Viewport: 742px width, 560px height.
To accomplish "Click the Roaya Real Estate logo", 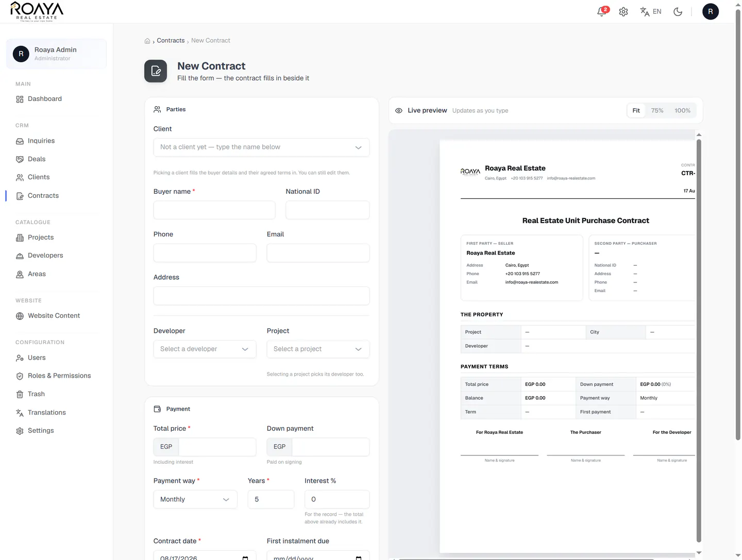I will tap(37, 11).
